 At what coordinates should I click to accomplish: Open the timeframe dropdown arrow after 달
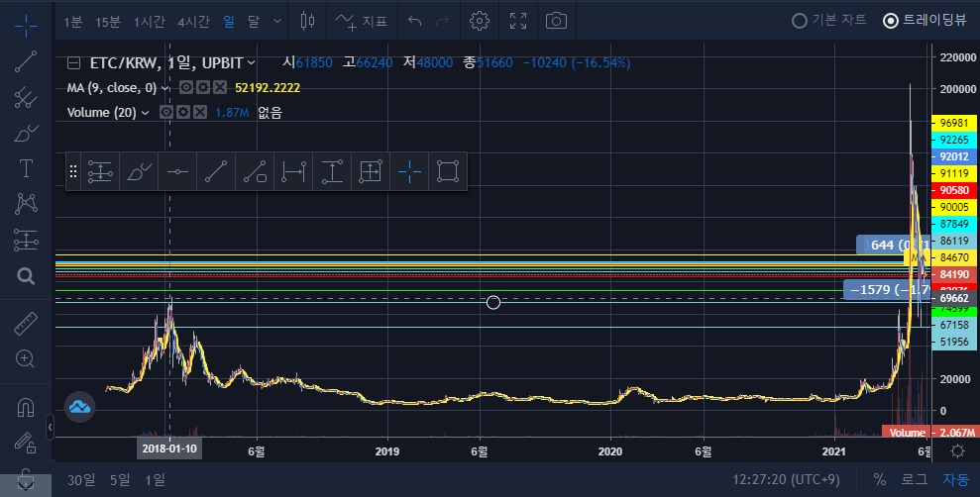click(x=277, y=21)
